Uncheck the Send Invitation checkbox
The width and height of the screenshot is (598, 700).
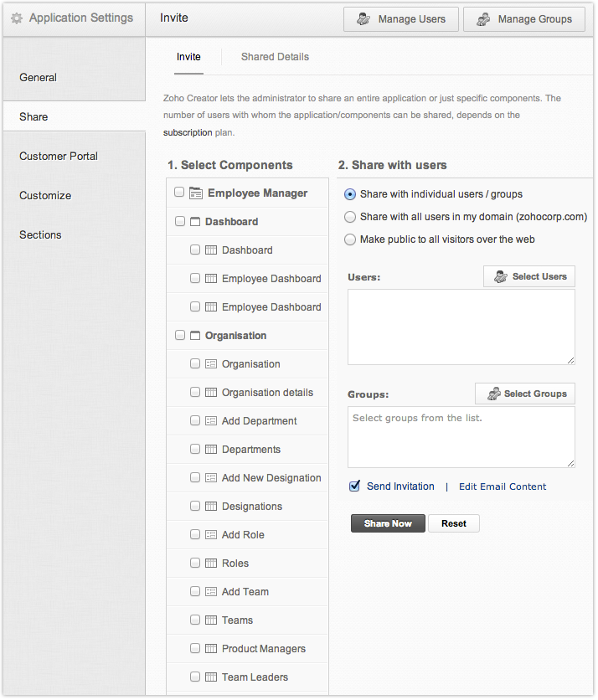(355, 486)
